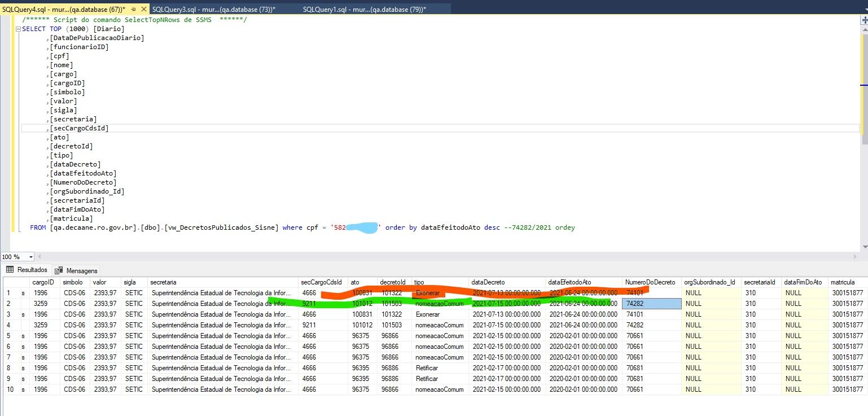Click the Mensagens tab icon

(x=58, y=270)
